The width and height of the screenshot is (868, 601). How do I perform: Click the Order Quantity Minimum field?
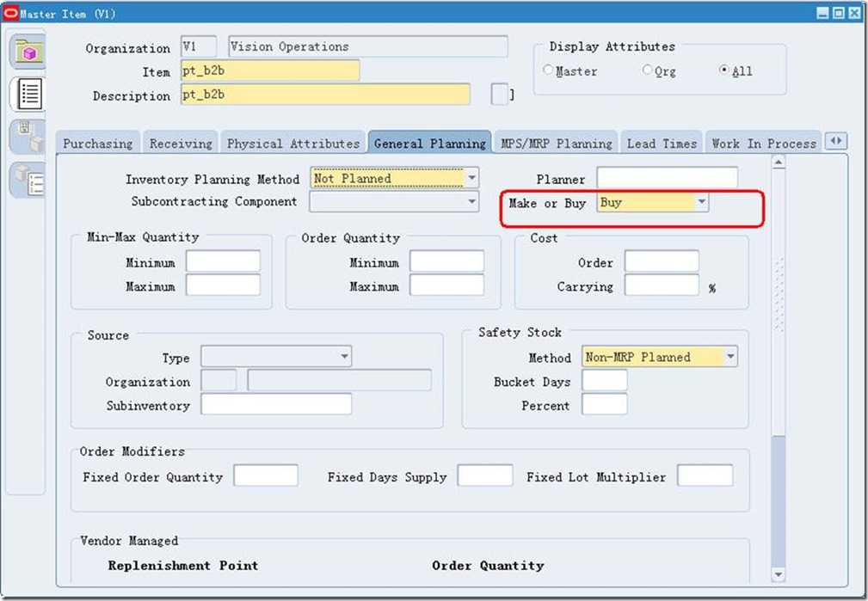click(446, 261)
